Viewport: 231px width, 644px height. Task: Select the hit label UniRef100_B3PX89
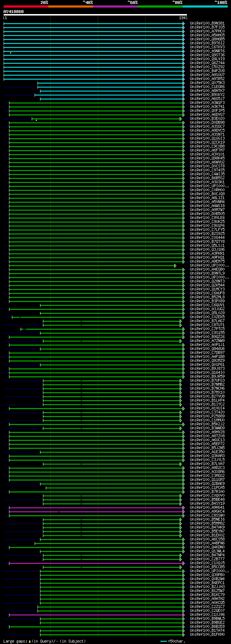[x=207, y=301]
